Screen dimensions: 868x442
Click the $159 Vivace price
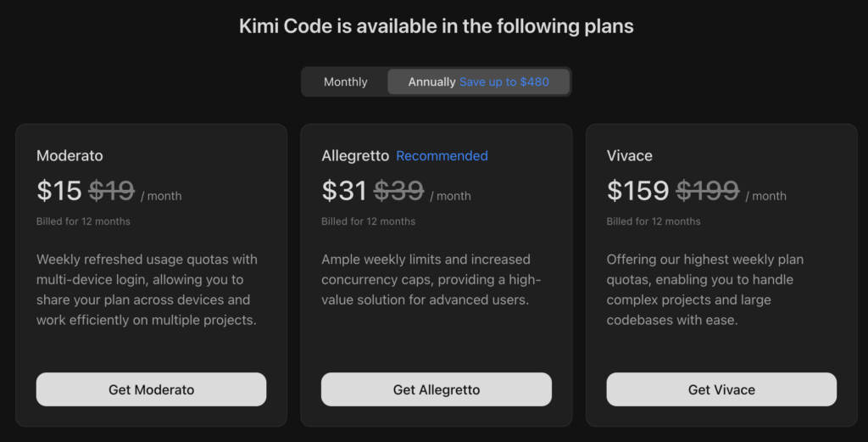638,191
